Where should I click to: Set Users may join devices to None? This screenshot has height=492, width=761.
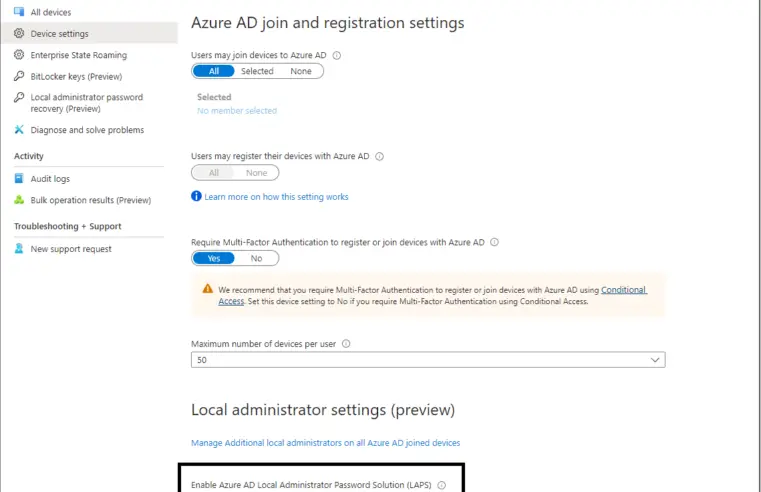click(301, 72)
